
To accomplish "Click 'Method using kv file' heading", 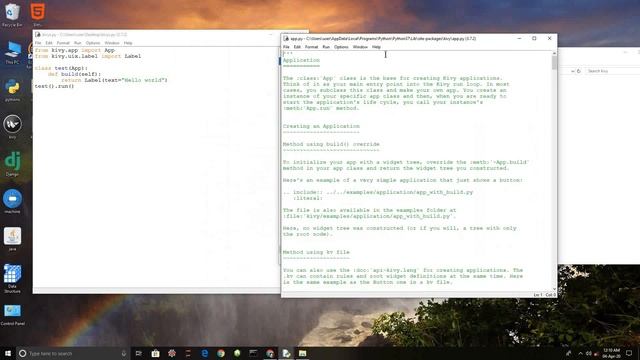I will 316,252.
